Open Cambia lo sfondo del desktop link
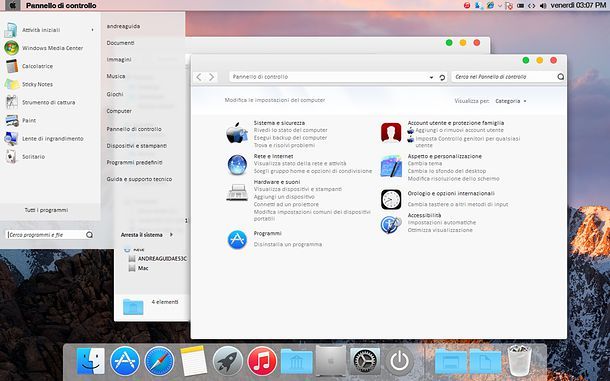 (447, 171)
